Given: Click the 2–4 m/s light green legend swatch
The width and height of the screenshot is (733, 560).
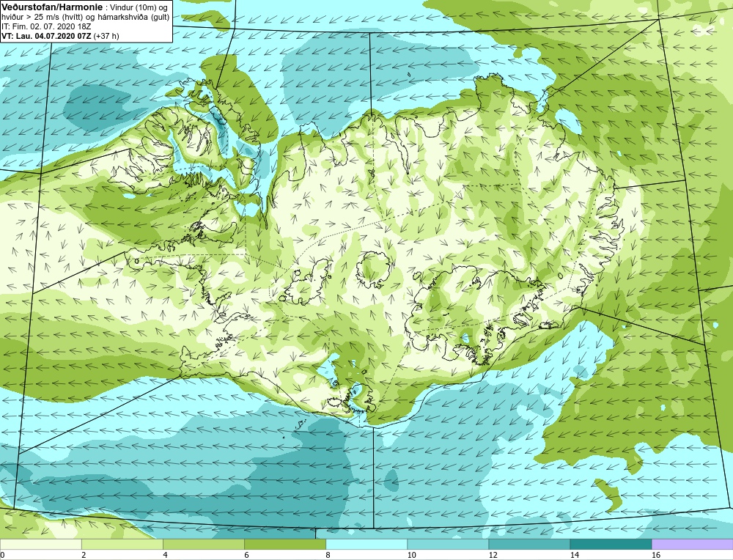Looking at the screenshot, I should pos(122,545).
